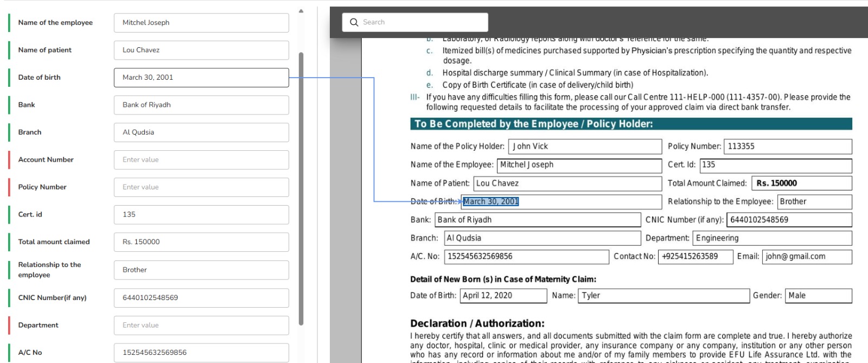Click the empty Policy Number field
The height and width of the screenshot is (363, 868).
tap(201, 187)
